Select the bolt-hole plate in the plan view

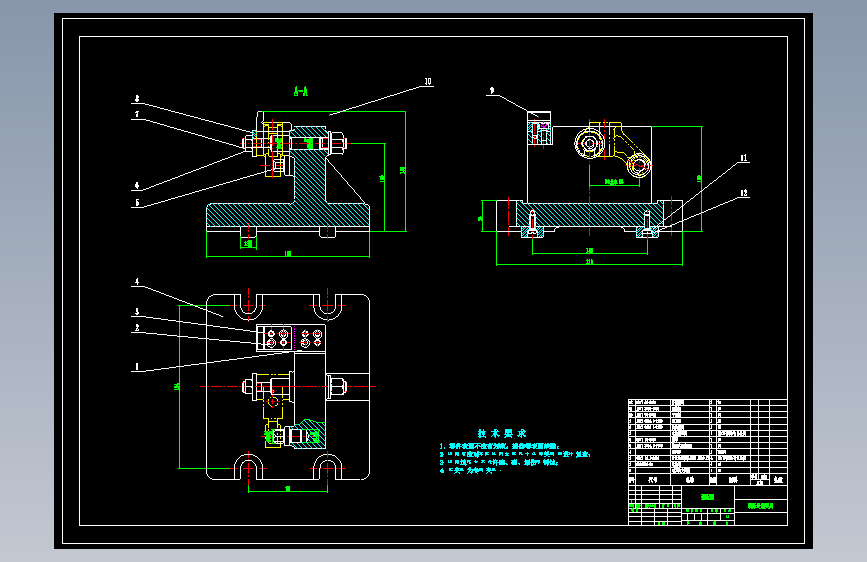291,338
